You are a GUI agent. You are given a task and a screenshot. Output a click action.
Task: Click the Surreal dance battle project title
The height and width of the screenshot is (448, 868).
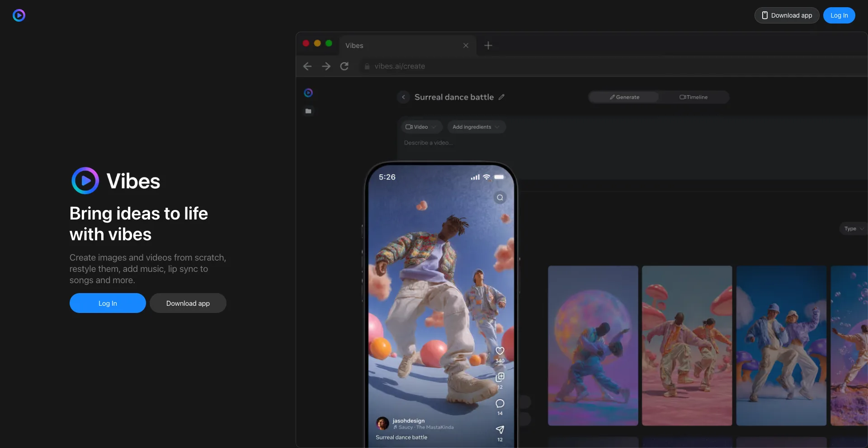[454, 97]
